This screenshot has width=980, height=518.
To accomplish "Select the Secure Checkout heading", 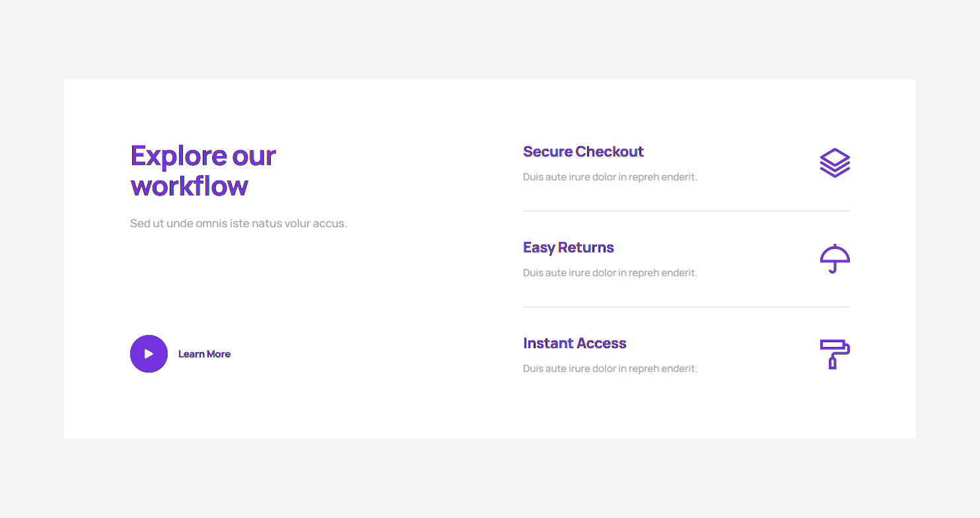I will click(x=582, y=152).
